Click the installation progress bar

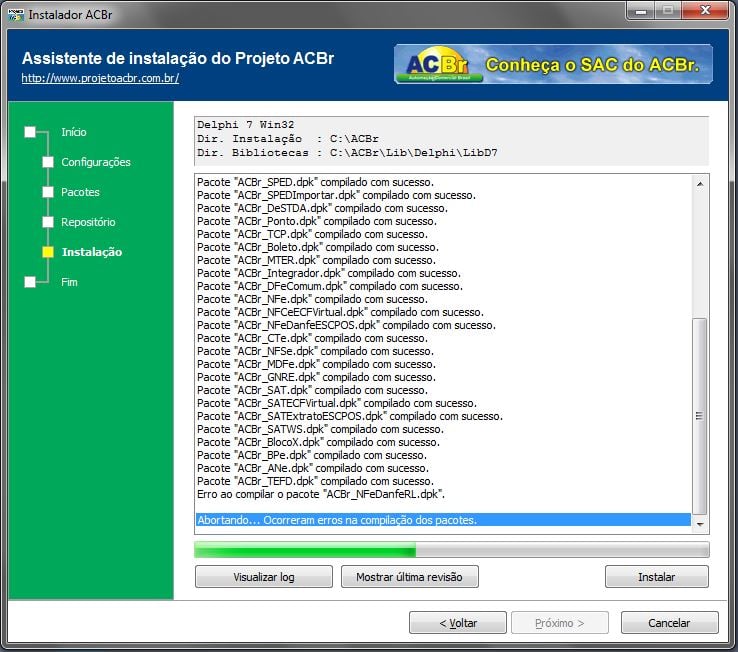pyautogui.click(x=452, y=549)
